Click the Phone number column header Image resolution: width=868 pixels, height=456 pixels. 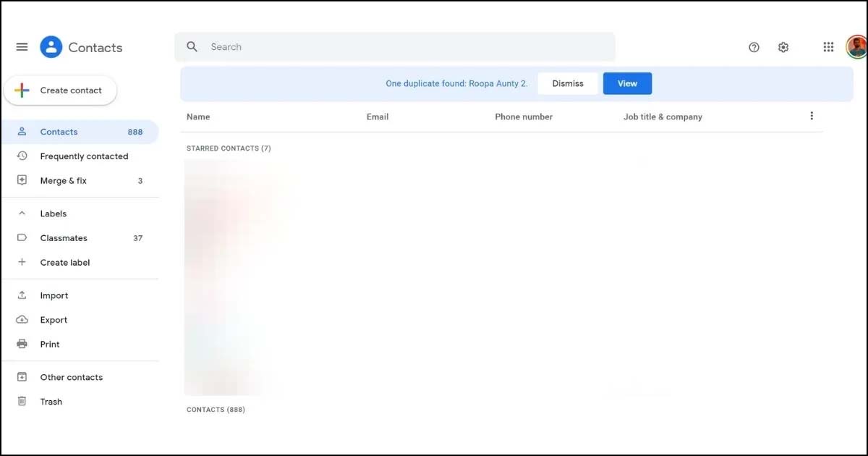coord(524,117)
